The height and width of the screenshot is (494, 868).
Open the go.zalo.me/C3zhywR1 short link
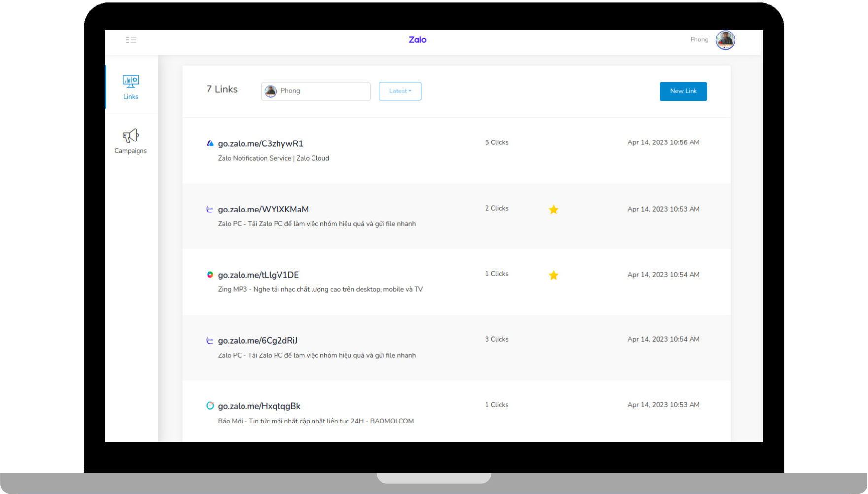260,143
